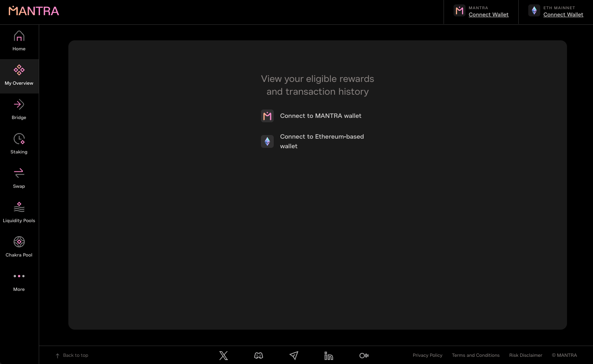The image size is (593, 364).
Task: Connect wallet for ETH Mainnet in header
Action: coord(563,15)
